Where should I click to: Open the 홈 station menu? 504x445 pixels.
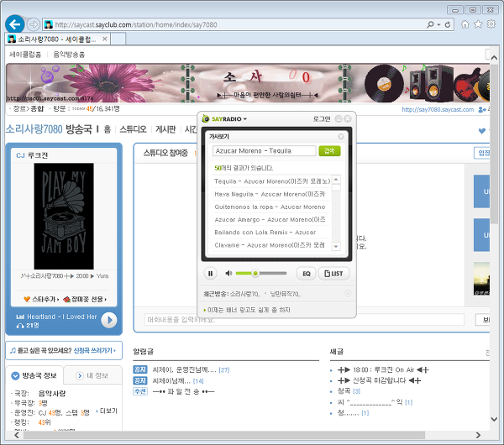coord(108,129)
